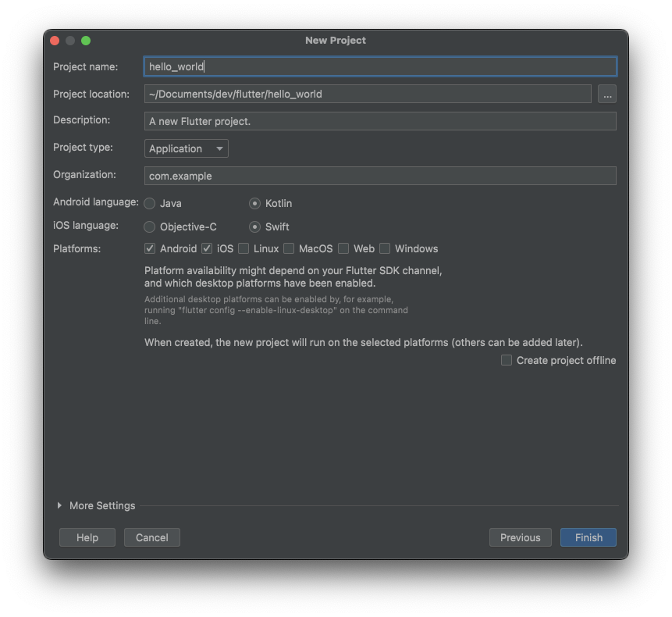Expand the More Settings section
Viewport: 672px width, 617px height.
coord(59,505)
